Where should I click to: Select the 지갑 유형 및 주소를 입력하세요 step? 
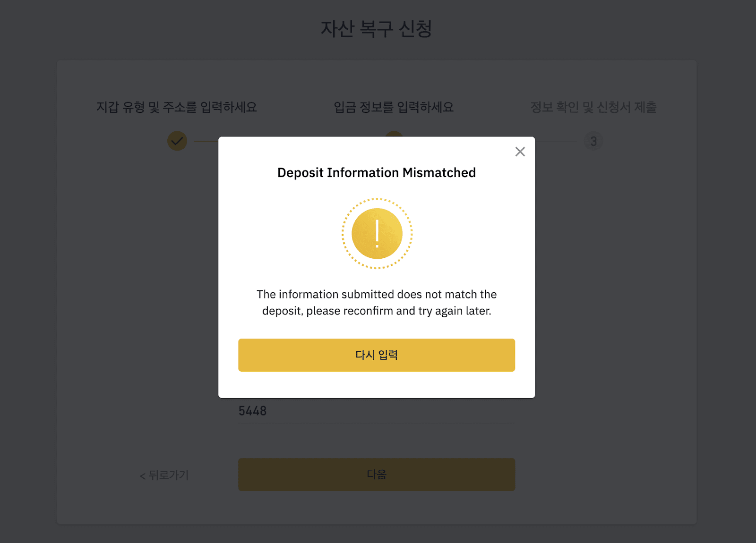[x=177, y=107]
